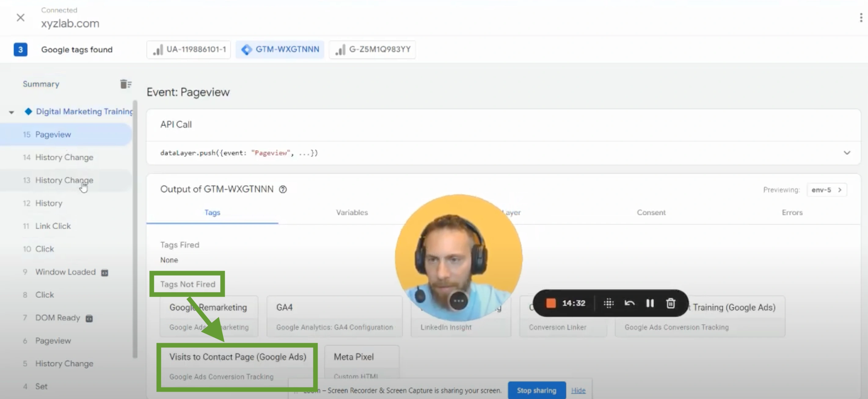Switch to the Errors tab
The image size is (868, 399).
click(792, 213)
